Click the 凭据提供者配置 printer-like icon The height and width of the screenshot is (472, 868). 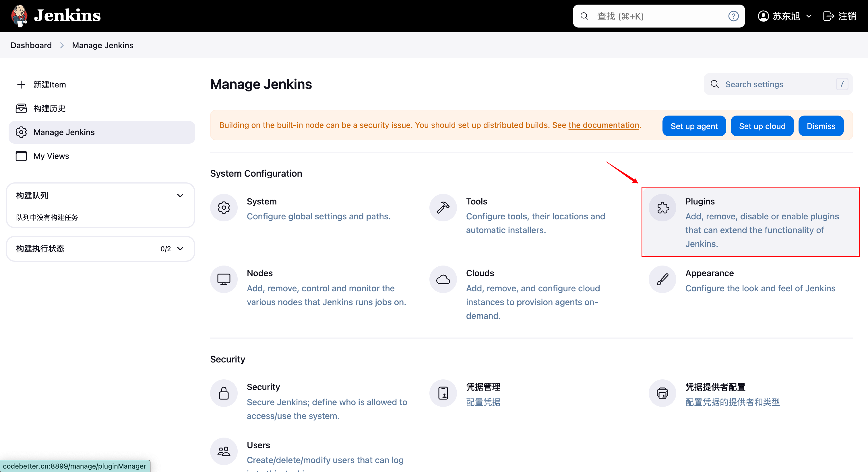tap(662, 393)
